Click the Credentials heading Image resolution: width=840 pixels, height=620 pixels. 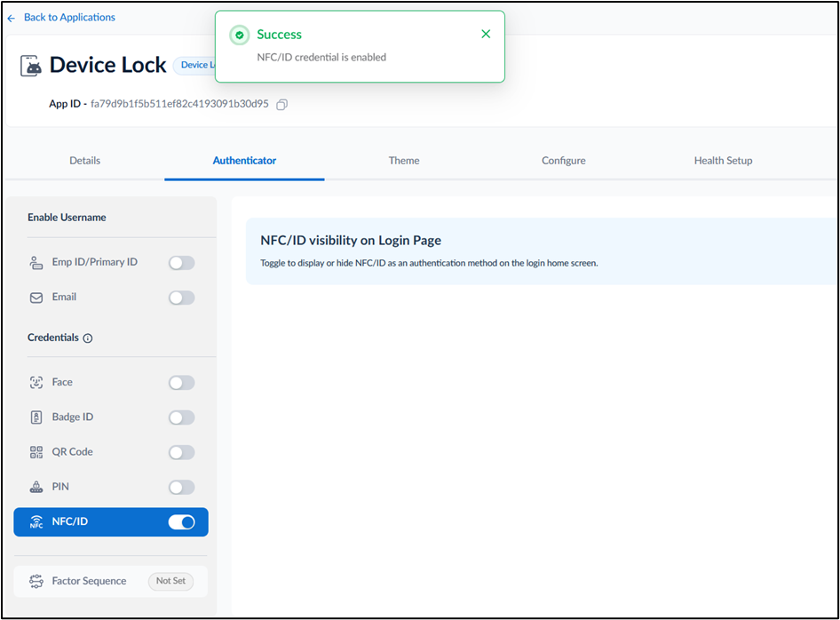[x=53, y=338]
